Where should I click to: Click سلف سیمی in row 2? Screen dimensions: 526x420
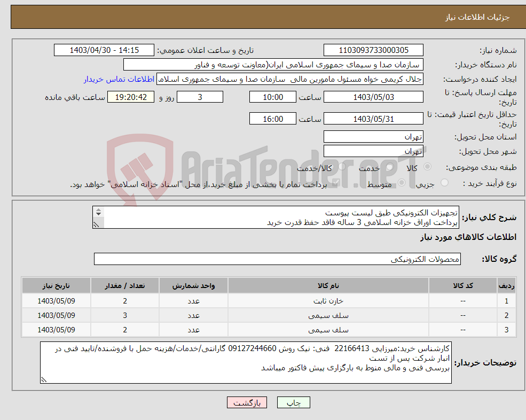328,316
